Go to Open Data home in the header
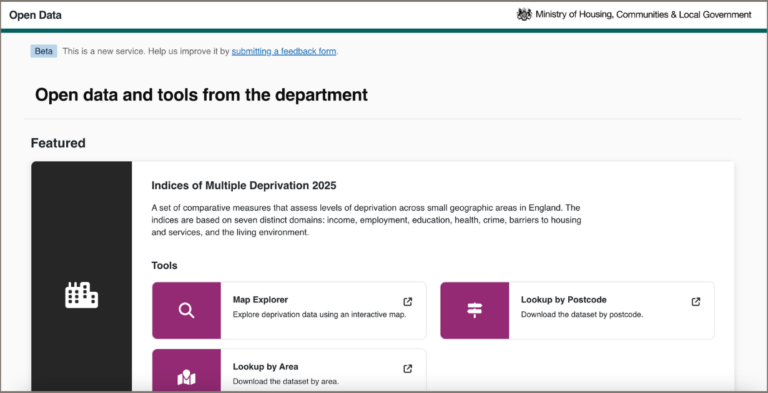 (x=35, y=15)
